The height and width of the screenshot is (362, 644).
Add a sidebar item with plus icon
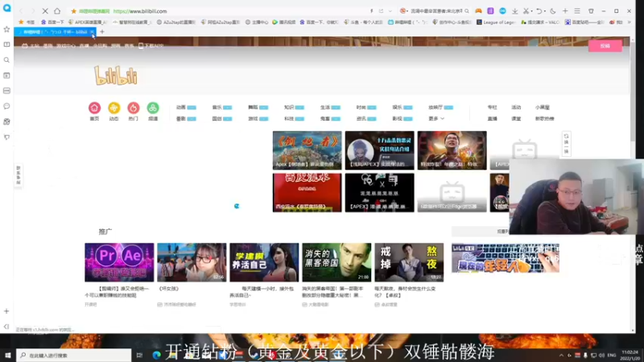coord(6,311)
